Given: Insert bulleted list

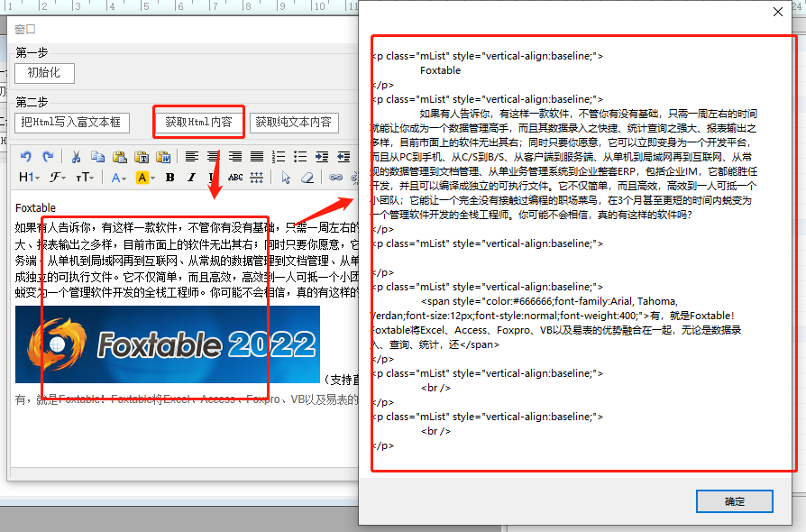Looking at the screenshot, I should pos(300,156).
